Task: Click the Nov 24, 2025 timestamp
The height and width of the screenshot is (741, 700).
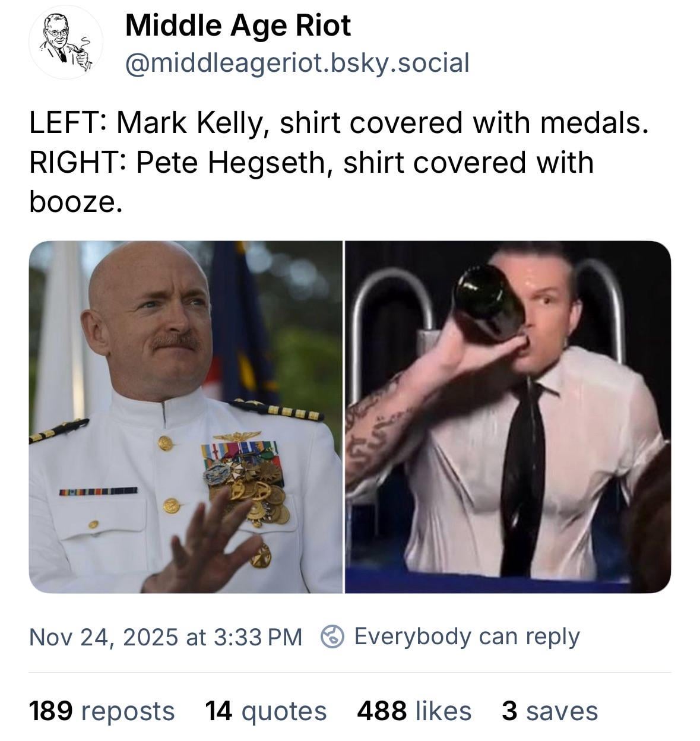Action: pyautogui.click(x=165, y=636)
